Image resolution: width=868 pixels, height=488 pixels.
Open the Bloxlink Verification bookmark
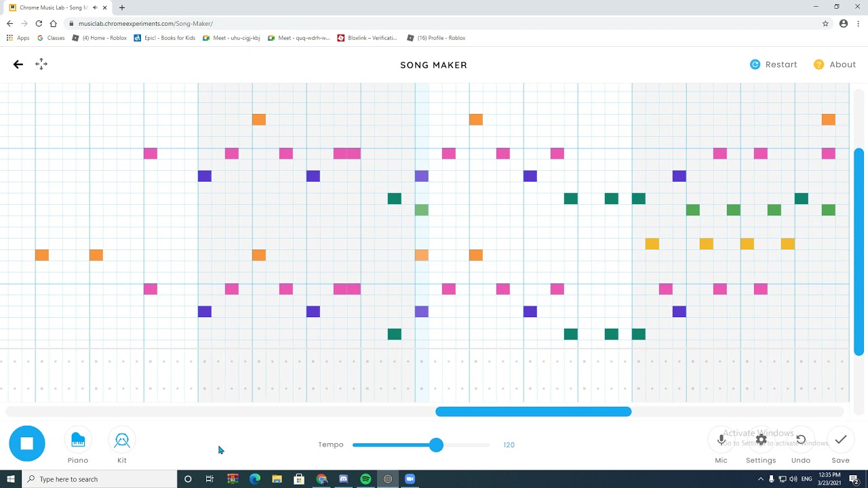pyautogui.click(x=368, y=38)
